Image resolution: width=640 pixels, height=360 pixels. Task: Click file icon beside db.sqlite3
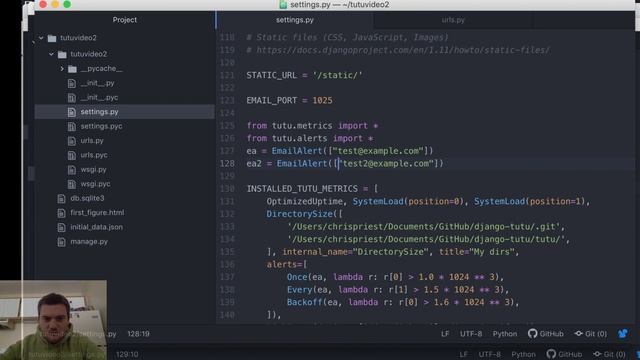click(x=62, y=199)
